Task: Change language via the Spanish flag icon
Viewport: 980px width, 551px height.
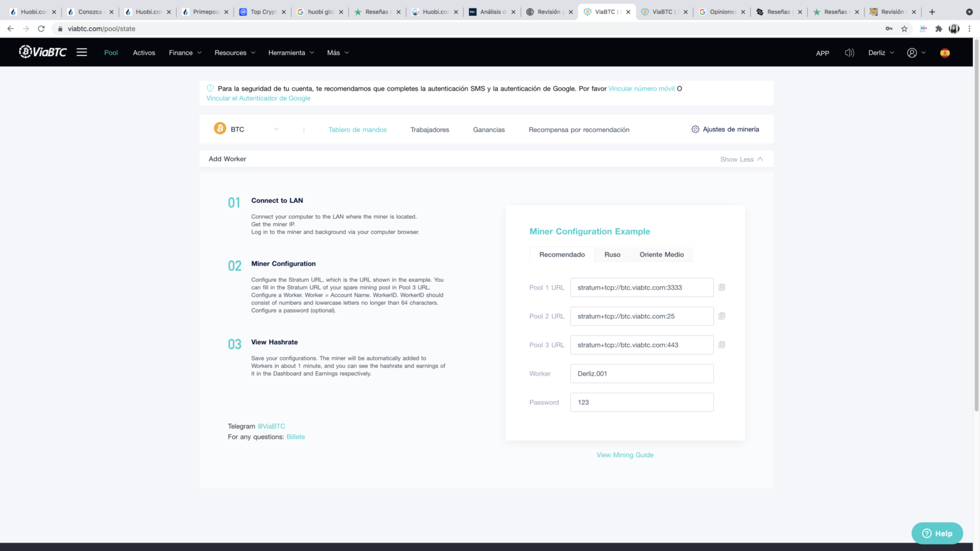Action: tap(944, 53)
